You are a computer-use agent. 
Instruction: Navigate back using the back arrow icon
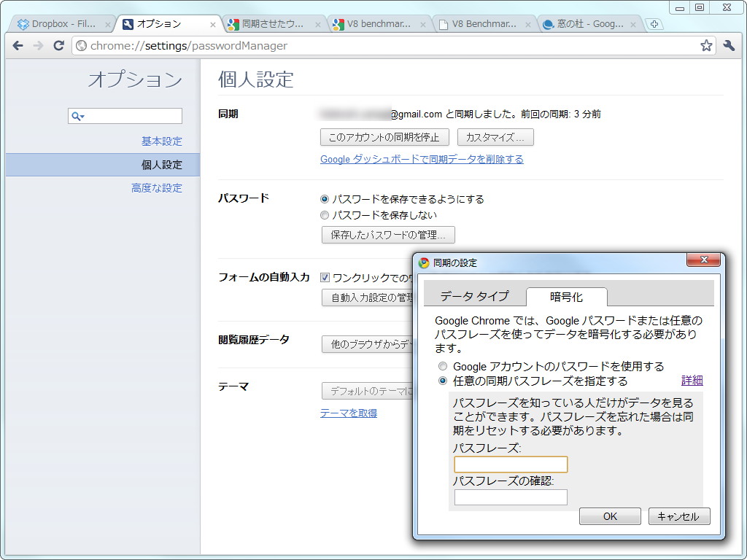18,45
